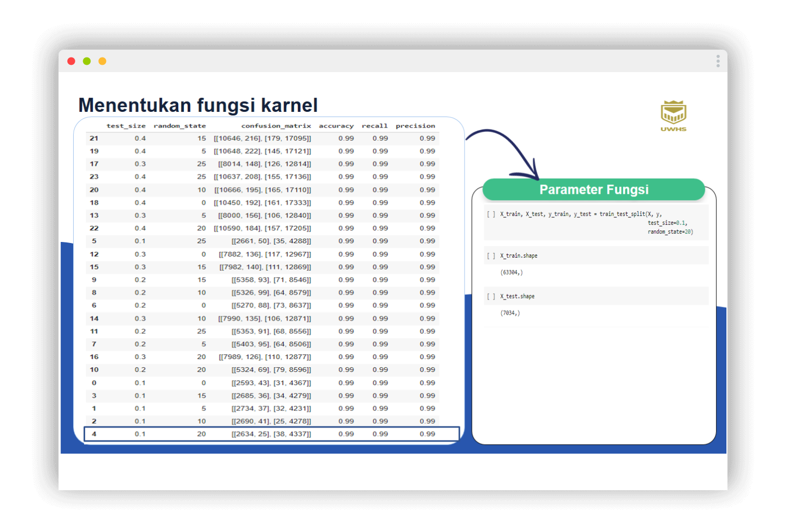Click the Parameter Fungsi green banner
The height and width of the screenshot is (532, 786).
click(594, 189)
